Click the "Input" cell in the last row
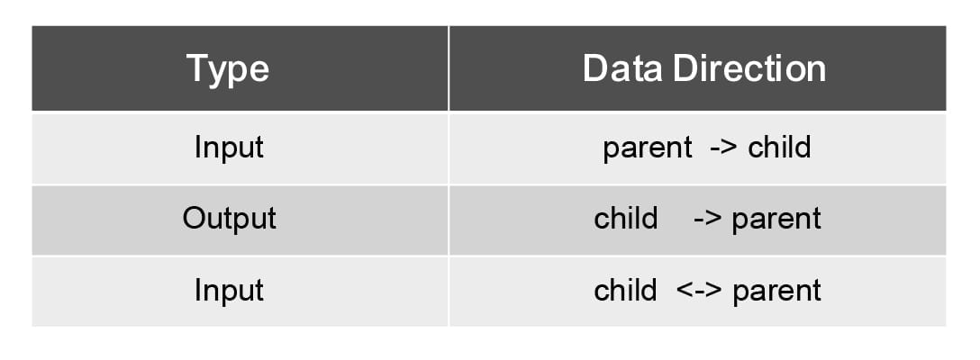This screenshot has width=980, height=360. click(229, 291)
